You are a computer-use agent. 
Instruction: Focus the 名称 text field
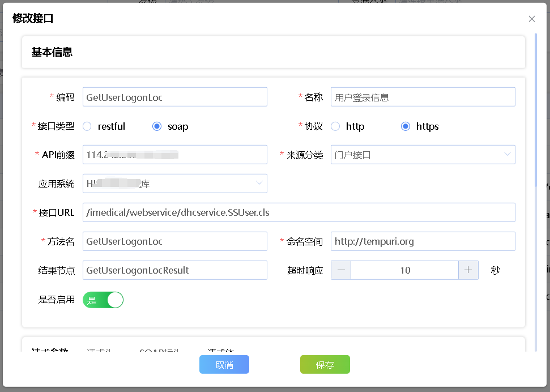coord(423,97)
